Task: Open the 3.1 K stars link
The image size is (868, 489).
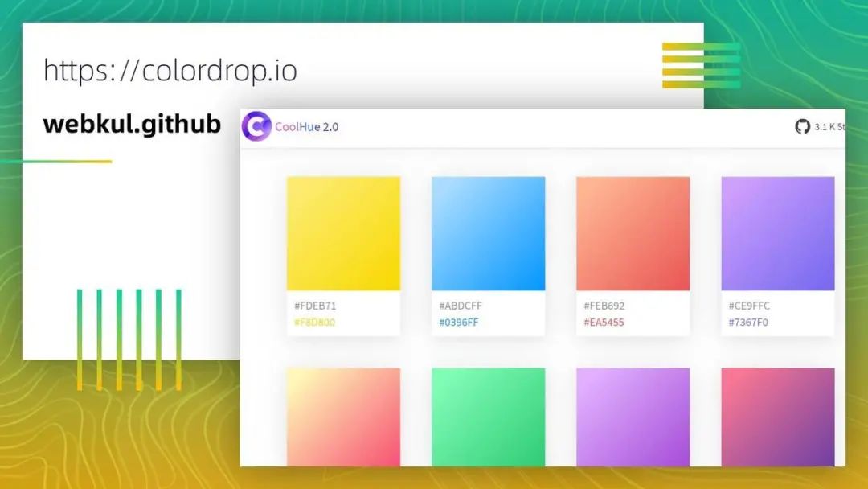Action: point(829,127)
